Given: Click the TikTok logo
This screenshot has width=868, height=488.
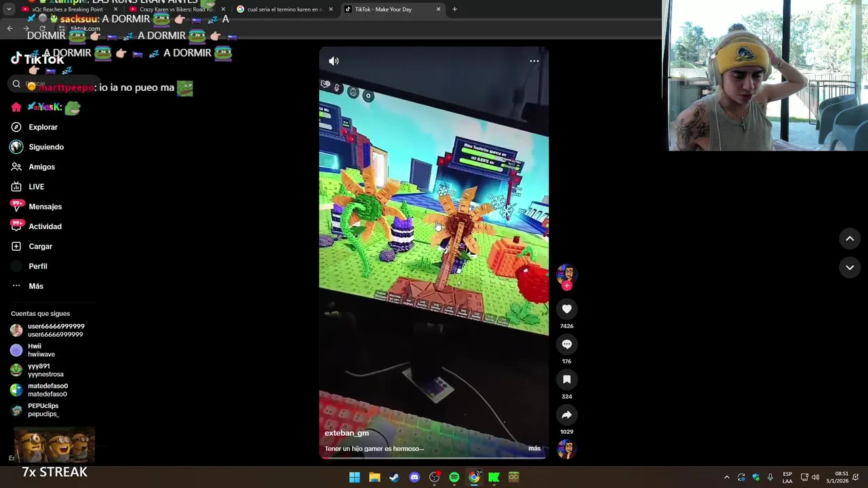Looking at the screenshot, I should tap(37, 59).
